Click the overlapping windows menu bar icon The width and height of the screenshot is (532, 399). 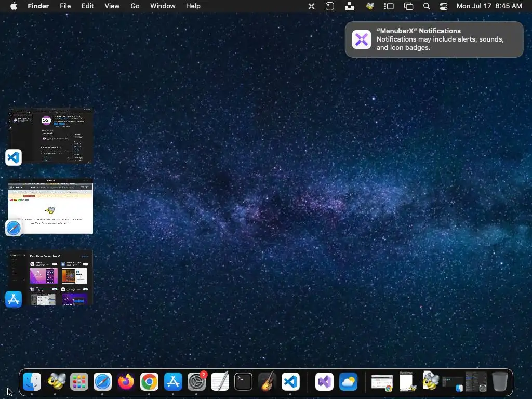(x=408, y=6)
